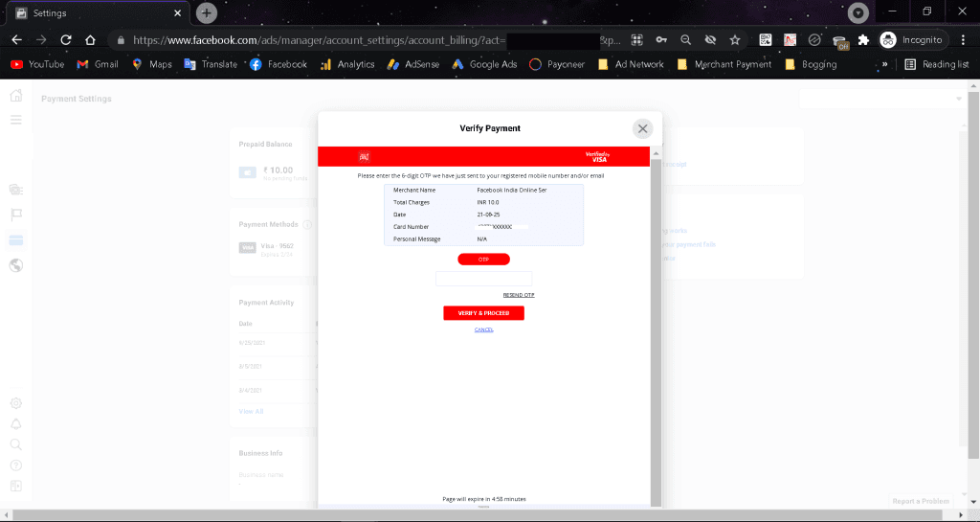The width and height of the screenshot is (980, 522).
Task: Open the QR code extension
Action: click(766, 40)
